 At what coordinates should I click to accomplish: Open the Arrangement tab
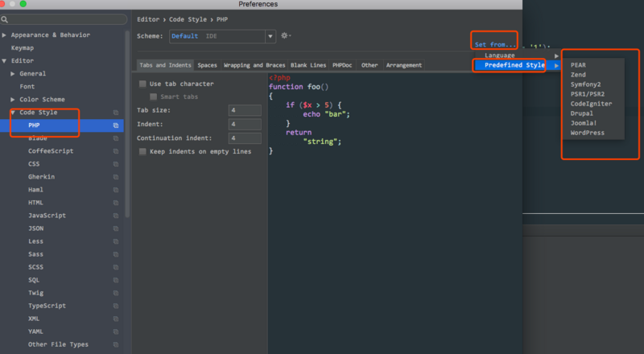click(404, 65)
